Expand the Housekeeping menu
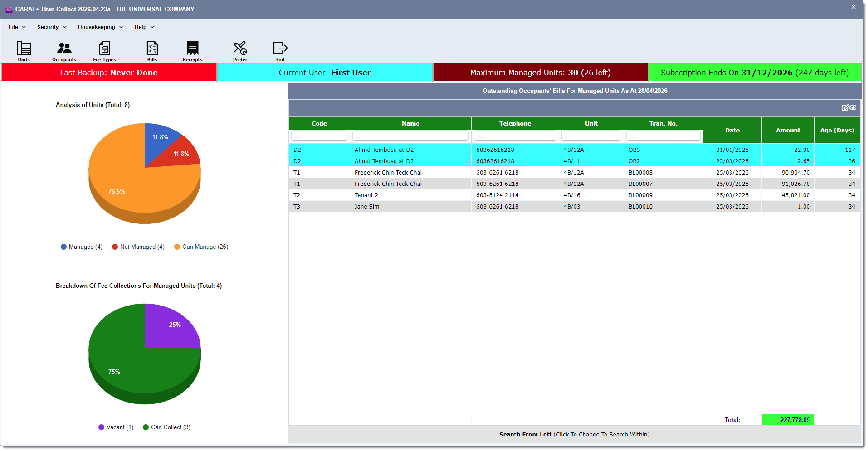The height and width of the screenshot is (451, 868). pyautogui.click(x=100, y=27)
